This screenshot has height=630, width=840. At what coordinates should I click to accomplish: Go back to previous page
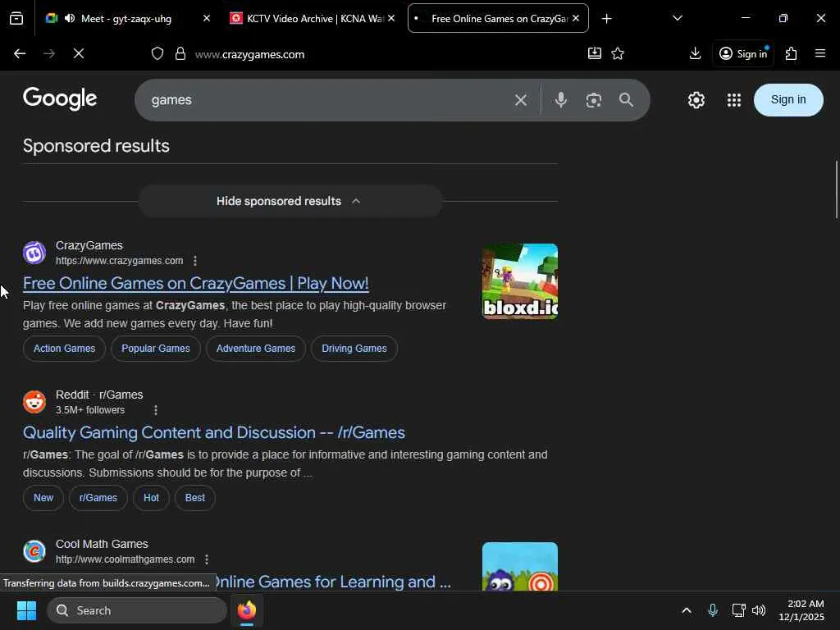20,53
